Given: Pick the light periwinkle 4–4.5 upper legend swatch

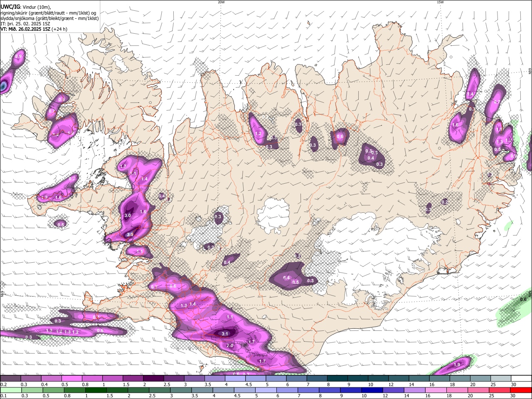Looking at the screenshot, I should pyautogui.click(x=235, y=378).
